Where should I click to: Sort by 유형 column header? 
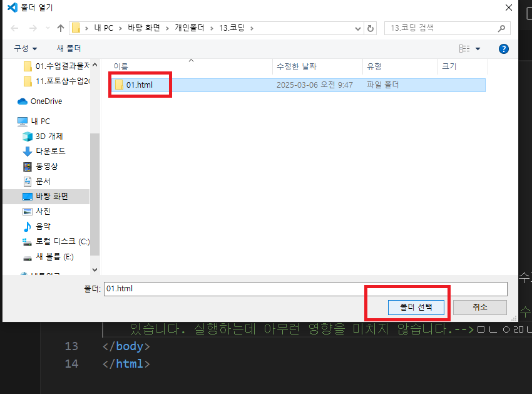click(x=374, y=66)
